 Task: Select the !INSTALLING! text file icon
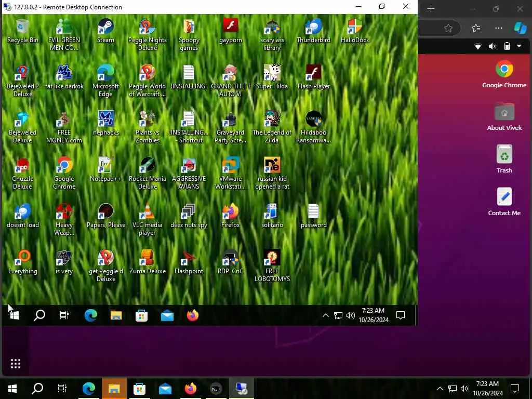tap(189, 77)
